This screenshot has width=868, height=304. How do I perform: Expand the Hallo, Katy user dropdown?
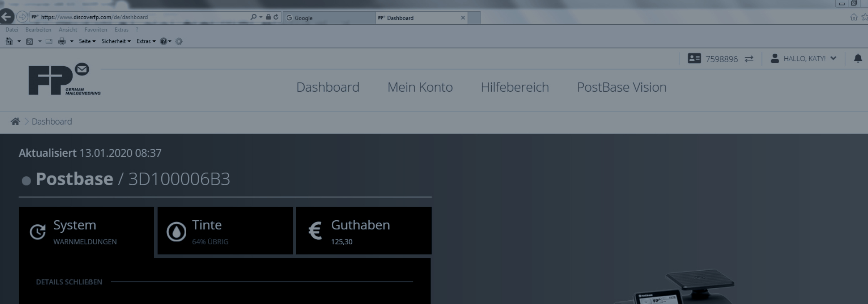coord(804,59)
